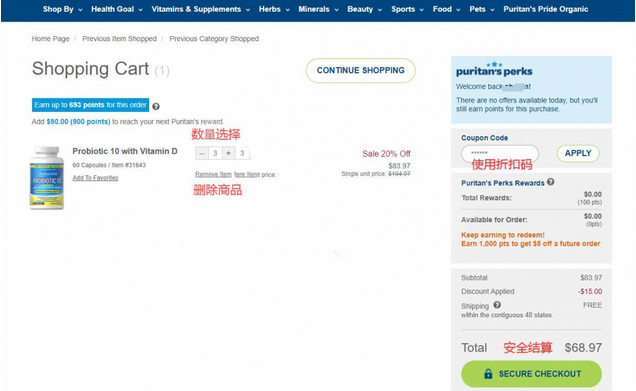The height and width of the screenshot is (391, 636).
Task: Click the Shipping info question mark icon
Action: [x=497, y=305]
